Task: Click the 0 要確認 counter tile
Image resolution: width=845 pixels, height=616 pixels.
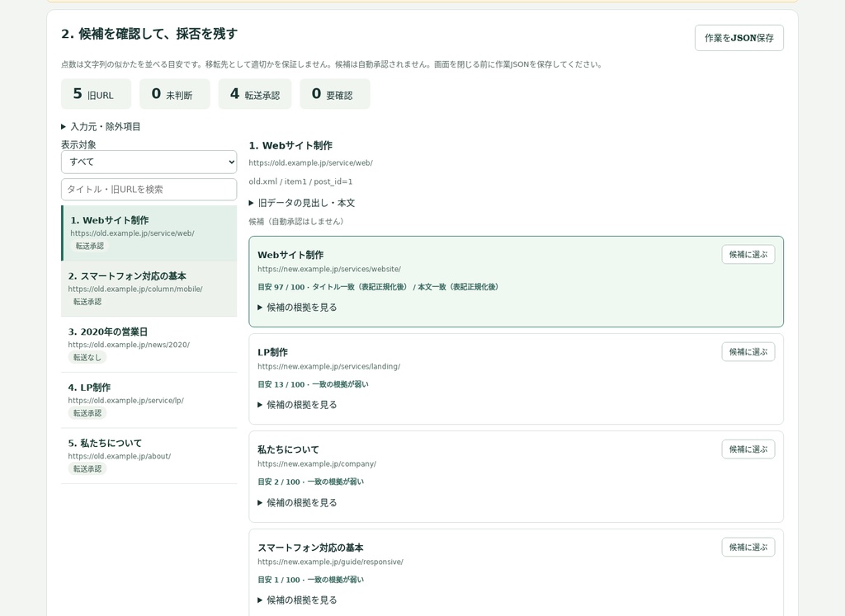Action: [335, 94]
